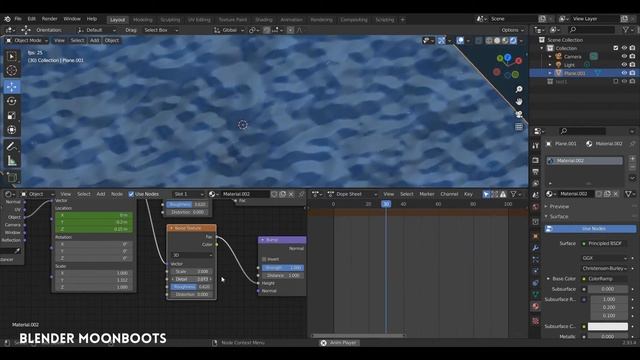Open the Render menu
The height and width of the screenshot is (360, 640).
(x=50, y=19)
